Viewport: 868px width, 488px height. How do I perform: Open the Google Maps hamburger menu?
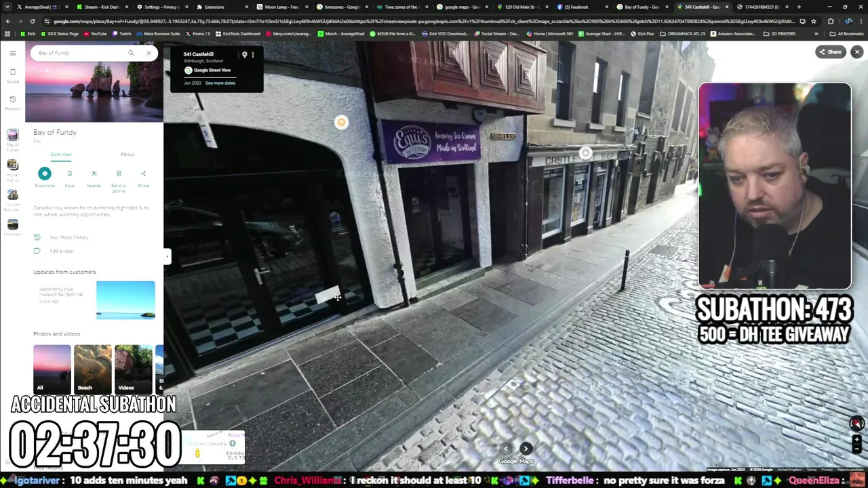pyautogui.click(x=12, y=53)
